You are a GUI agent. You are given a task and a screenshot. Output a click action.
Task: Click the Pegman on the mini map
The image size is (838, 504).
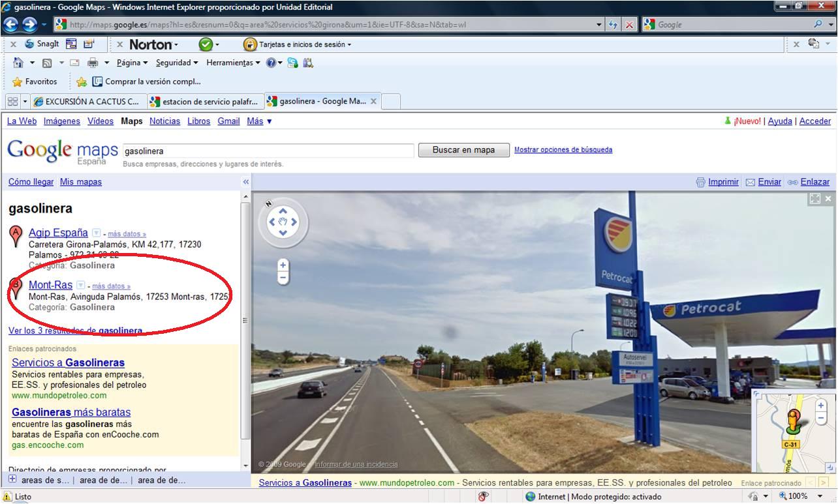coord(793,422)
